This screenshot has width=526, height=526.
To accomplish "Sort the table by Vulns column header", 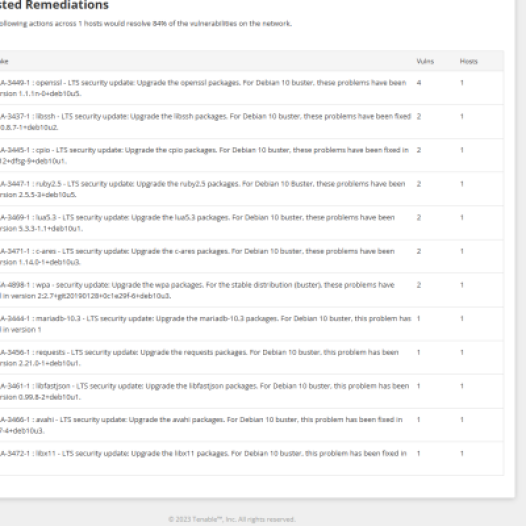I will pyautogui.click(x=425, y=61).
